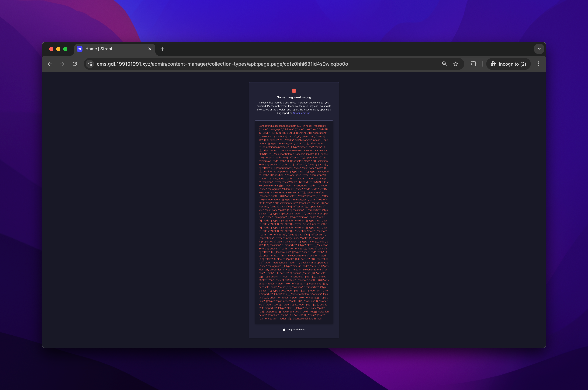
Task: Open the Chrome extensions puzzle icon
Action: (473, 64)
